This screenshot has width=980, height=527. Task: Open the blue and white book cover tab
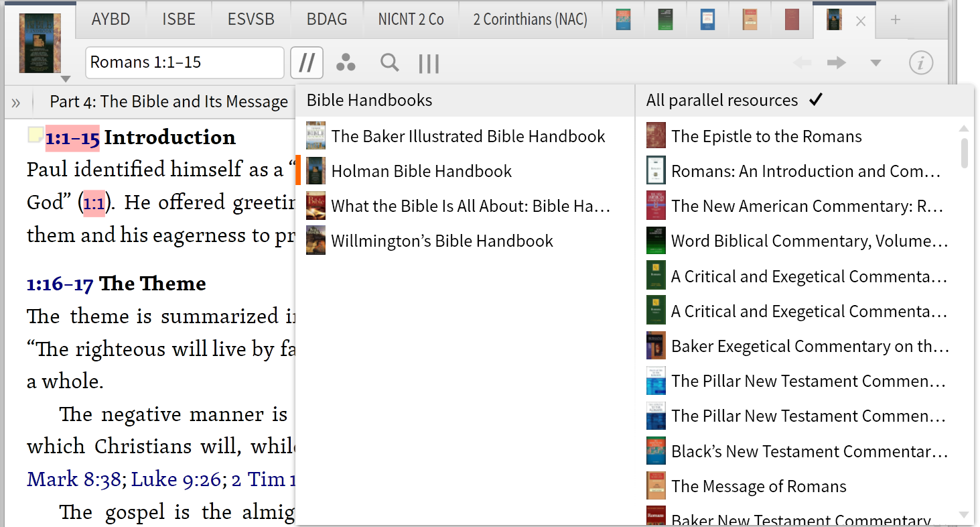707,19
